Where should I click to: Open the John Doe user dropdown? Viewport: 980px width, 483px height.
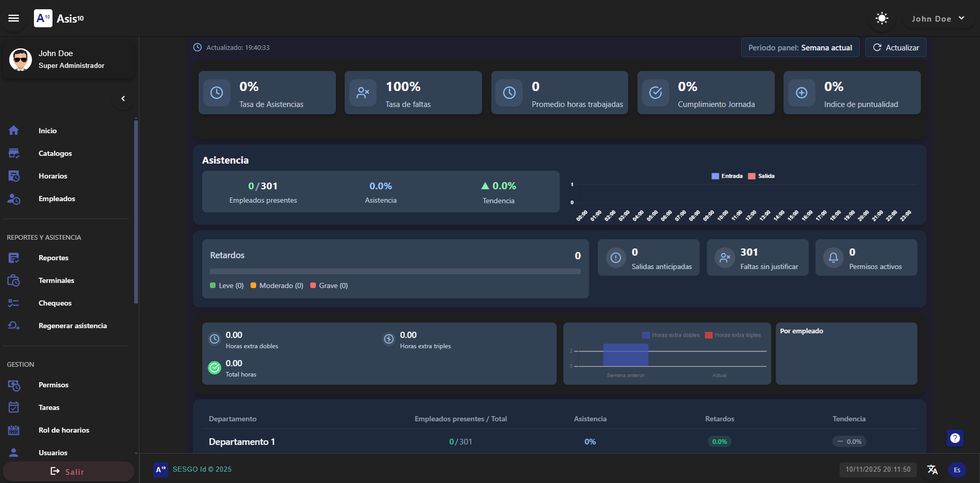[x=938, y=19]
